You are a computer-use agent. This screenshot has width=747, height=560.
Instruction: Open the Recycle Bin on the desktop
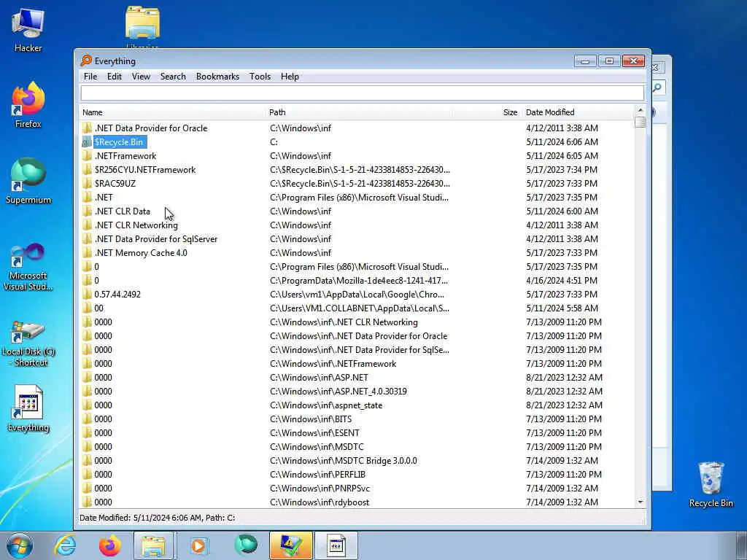711,484
